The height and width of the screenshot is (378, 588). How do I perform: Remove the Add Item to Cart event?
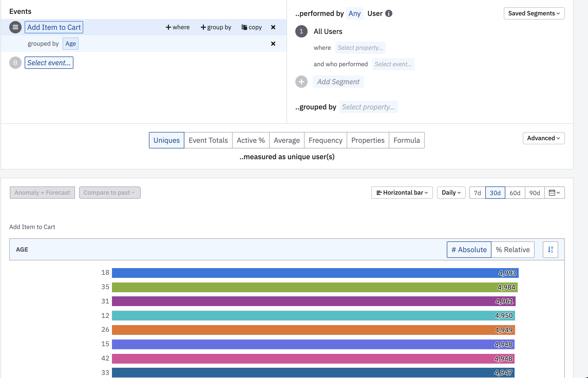point(273,27)
